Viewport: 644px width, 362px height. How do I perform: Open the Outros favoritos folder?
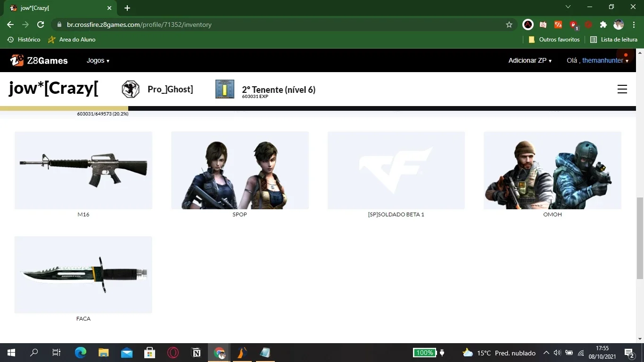click(554, 40)
